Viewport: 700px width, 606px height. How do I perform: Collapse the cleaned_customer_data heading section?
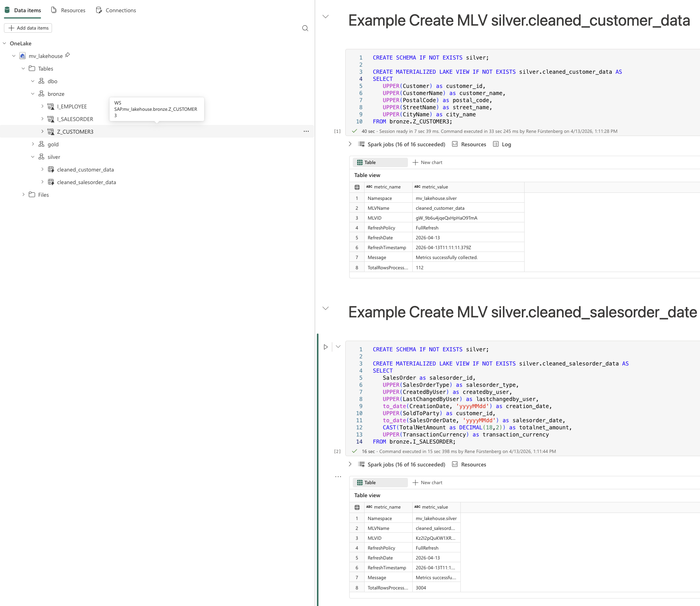pyautogui.click(x=326, y=17)
